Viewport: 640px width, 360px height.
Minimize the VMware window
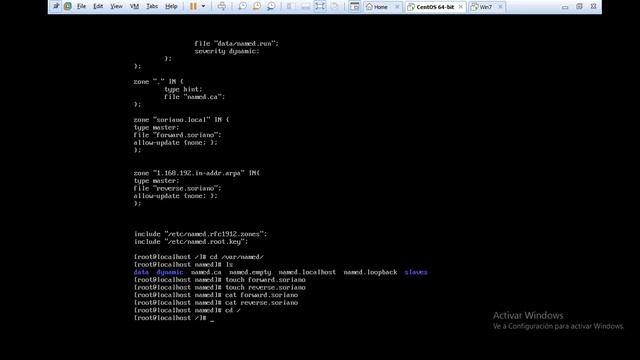click(x=565, y=7)
